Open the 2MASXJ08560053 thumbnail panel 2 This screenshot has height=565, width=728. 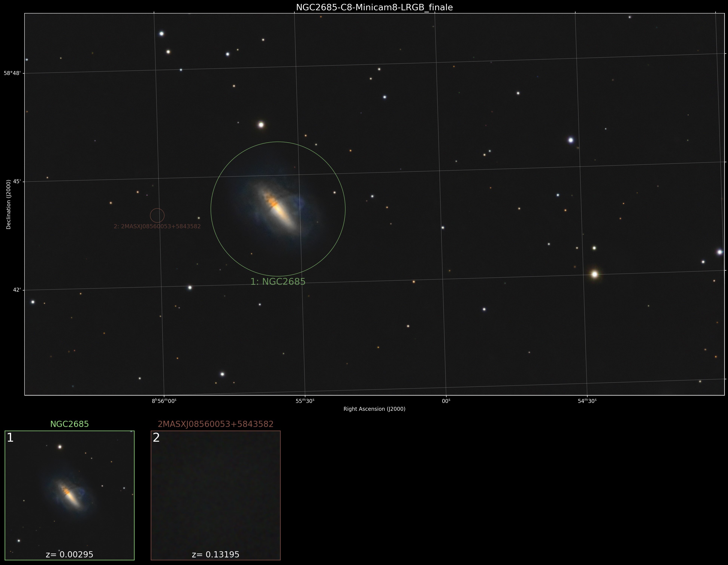click(x=215, y=495)
